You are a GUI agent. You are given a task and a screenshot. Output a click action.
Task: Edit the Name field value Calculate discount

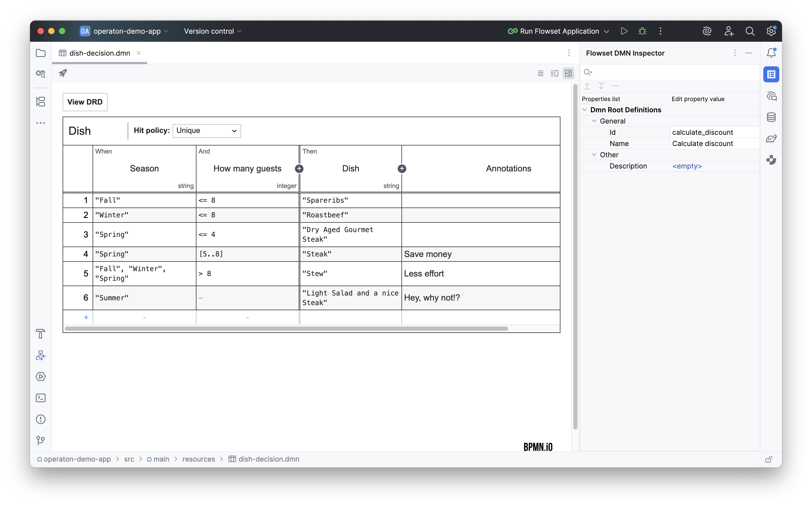click(703, 144)
